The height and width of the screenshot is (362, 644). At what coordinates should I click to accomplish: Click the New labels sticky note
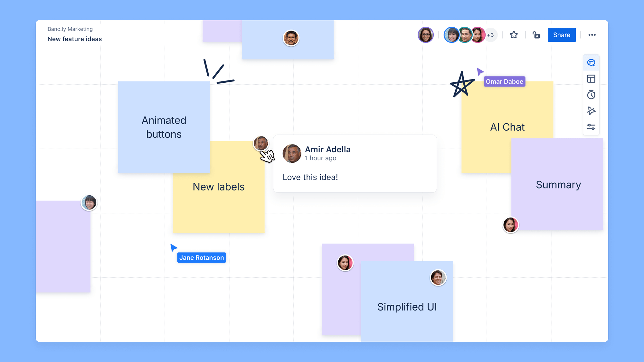(x=219, y=187)
